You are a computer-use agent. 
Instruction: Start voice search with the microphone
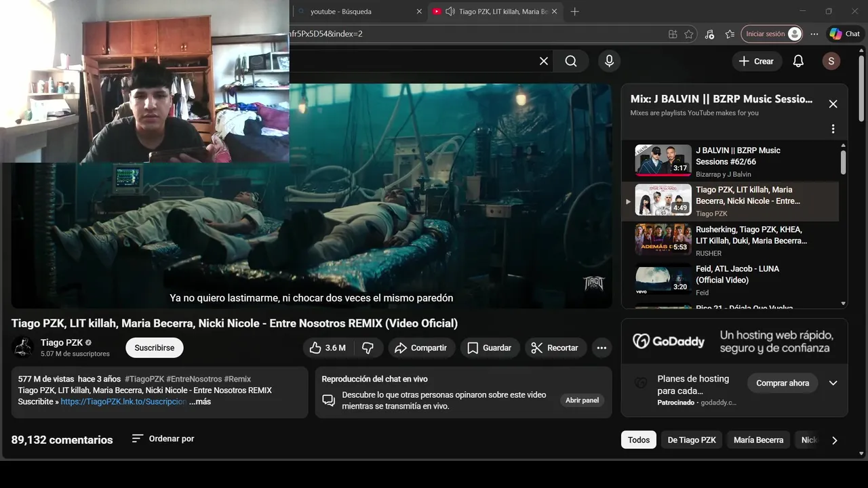pos(609,61)
